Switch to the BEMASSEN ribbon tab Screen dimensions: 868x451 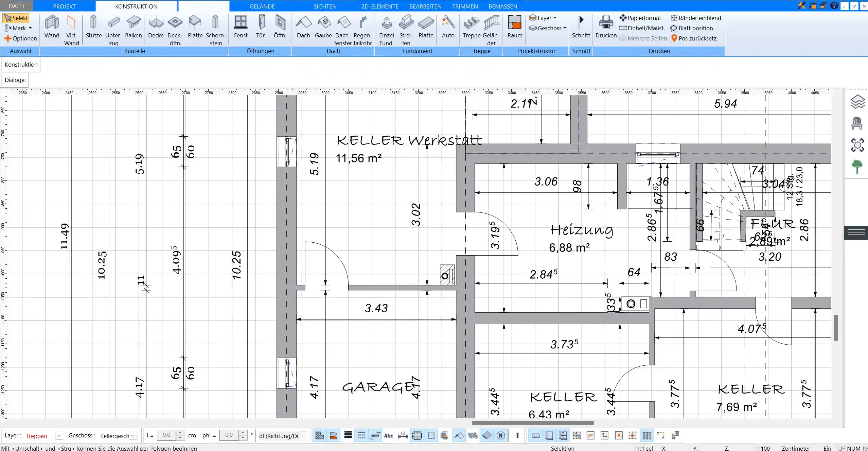pyautogui.click(x=503, y=6)
